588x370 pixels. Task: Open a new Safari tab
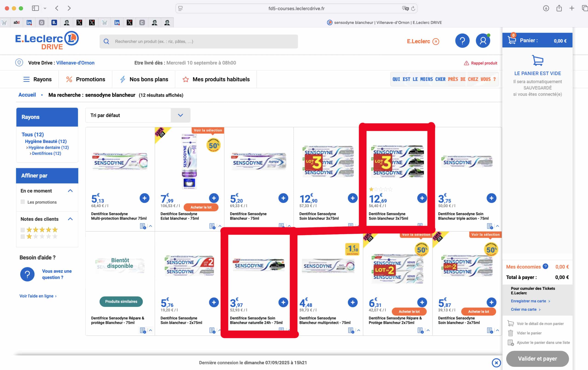coord(572,8)
